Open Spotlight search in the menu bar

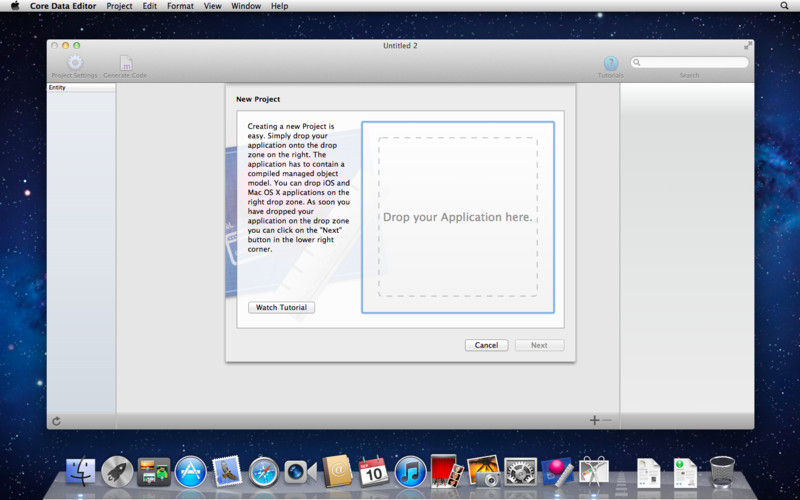coord(784,6)
